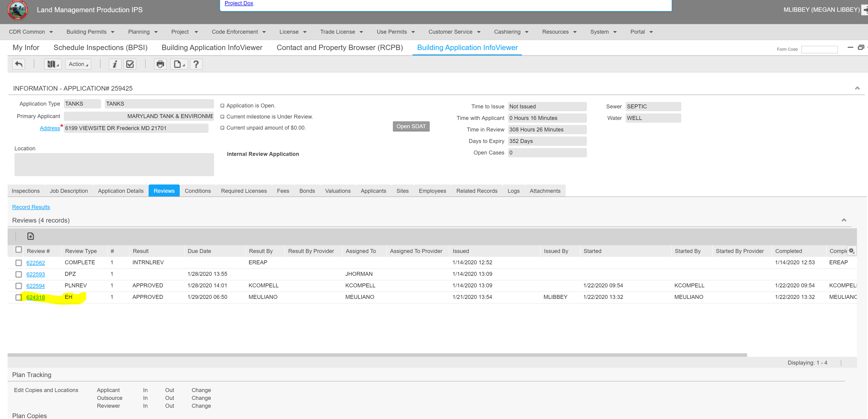Check the box for review 622582
This screenshot has height=419, width=868.
pyautogui.click(x=19, y=263)
